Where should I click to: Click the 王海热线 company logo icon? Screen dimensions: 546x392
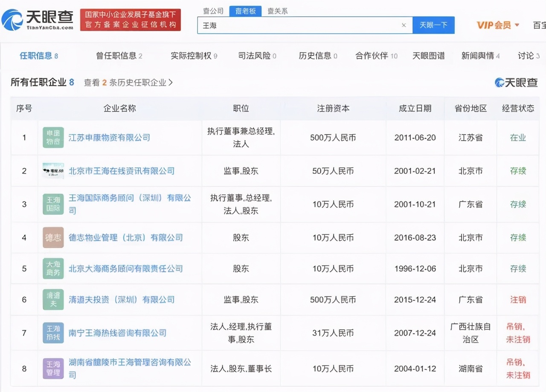52,333
